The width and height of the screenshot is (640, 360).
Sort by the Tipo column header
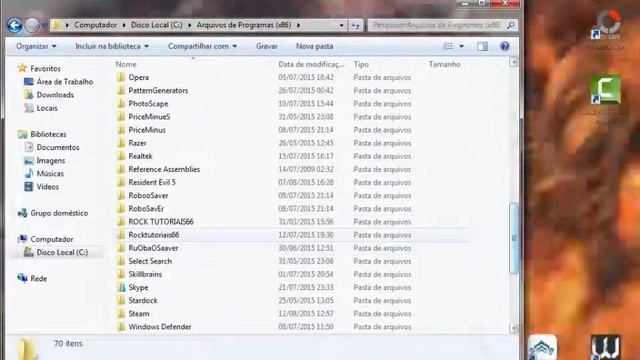click(x=361, y=64)
